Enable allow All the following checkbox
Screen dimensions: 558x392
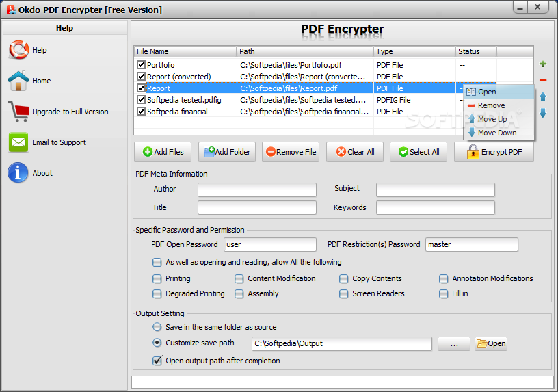(157, 263)
